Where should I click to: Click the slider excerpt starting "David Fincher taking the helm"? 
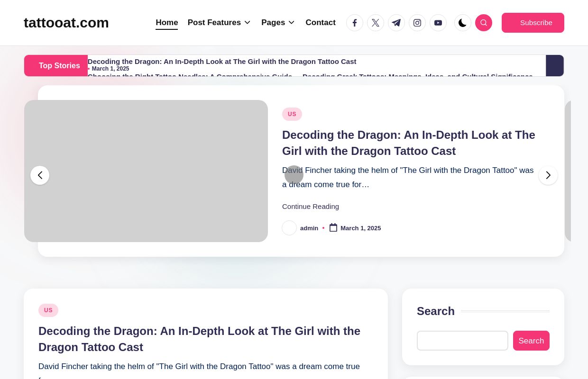click(408, 177)
